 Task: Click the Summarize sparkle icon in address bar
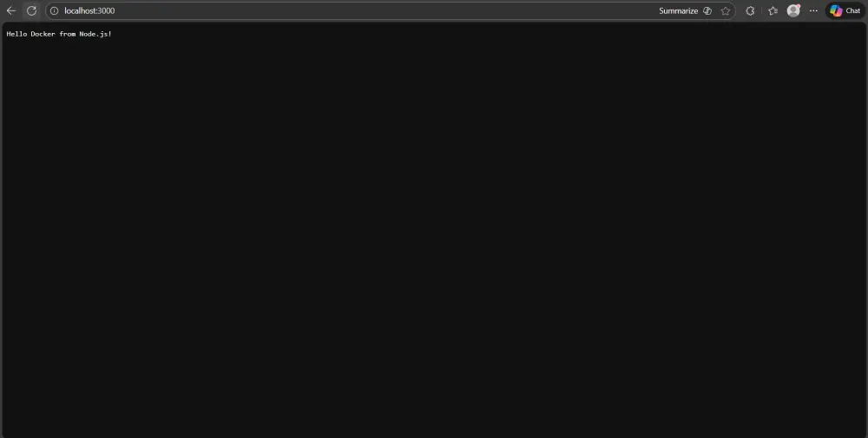707,10
